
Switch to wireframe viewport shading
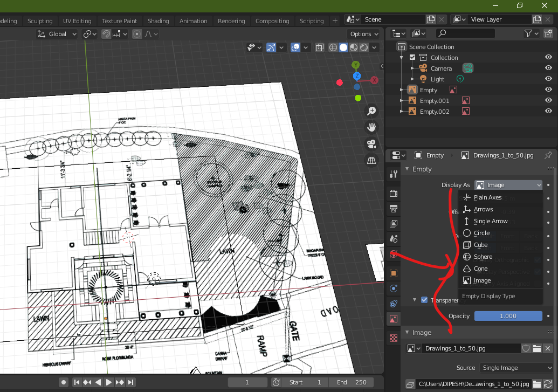coord(333,47)
